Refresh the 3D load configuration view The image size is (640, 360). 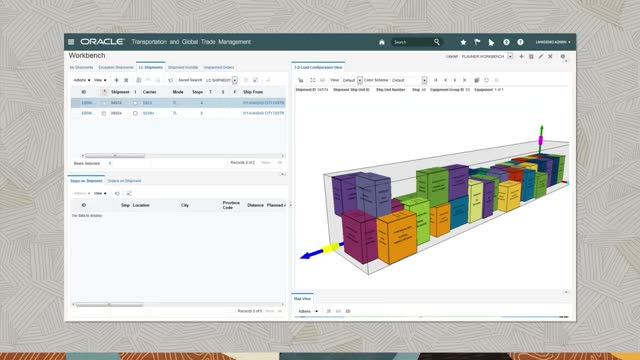(486, 80)
